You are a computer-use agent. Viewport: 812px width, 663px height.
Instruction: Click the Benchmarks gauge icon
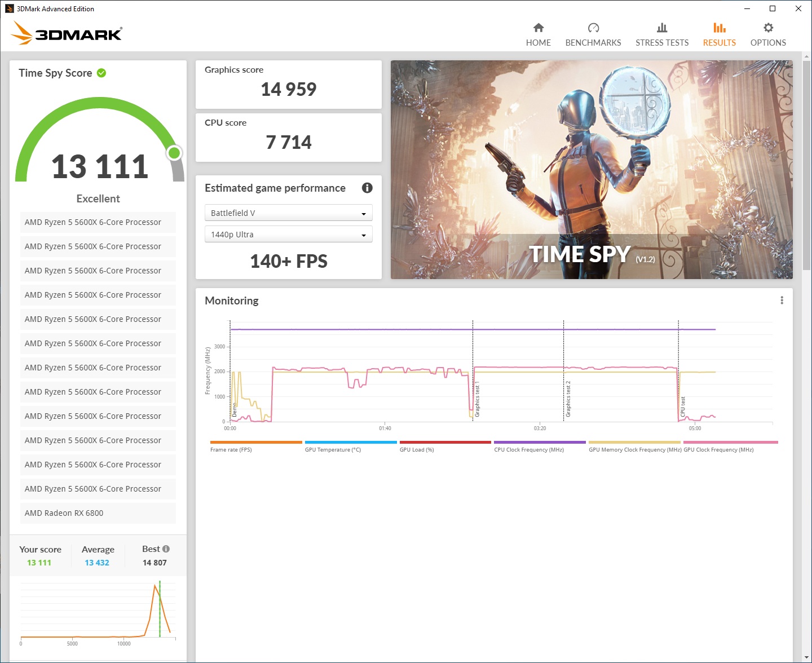coord(593,28)
